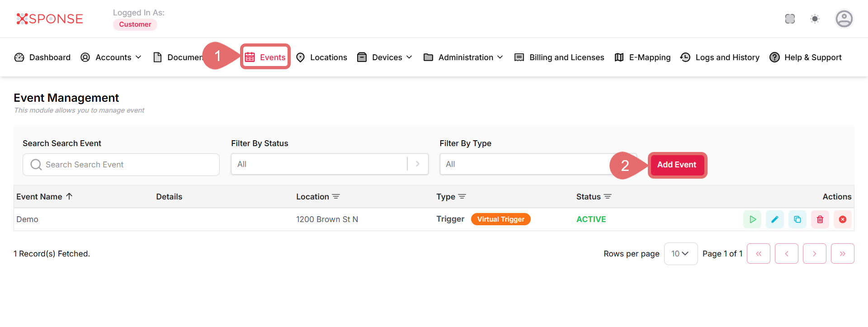Click the Virtual Trigger orange badge

click(500, 219)
